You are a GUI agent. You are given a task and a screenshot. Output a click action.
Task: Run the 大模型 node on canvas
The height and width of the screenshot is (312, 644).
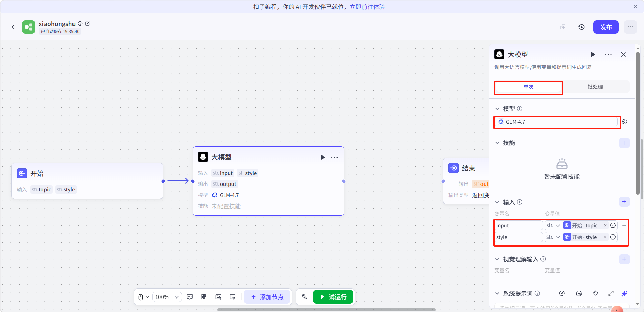click(x=323, y=157)
